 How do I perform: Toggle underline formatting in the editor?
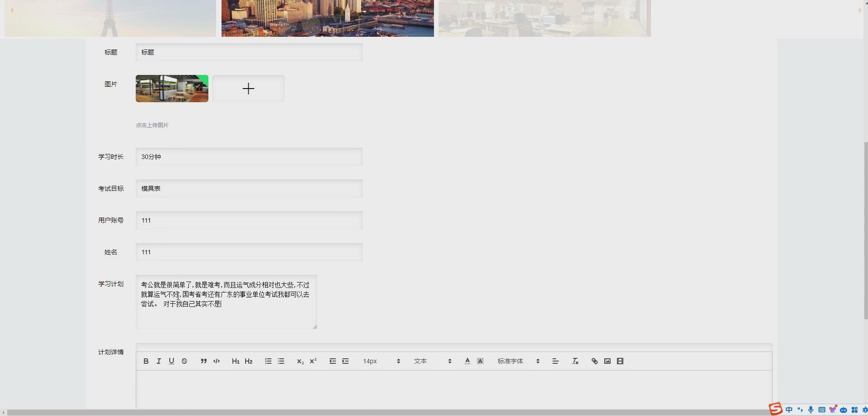click(171, 361)
